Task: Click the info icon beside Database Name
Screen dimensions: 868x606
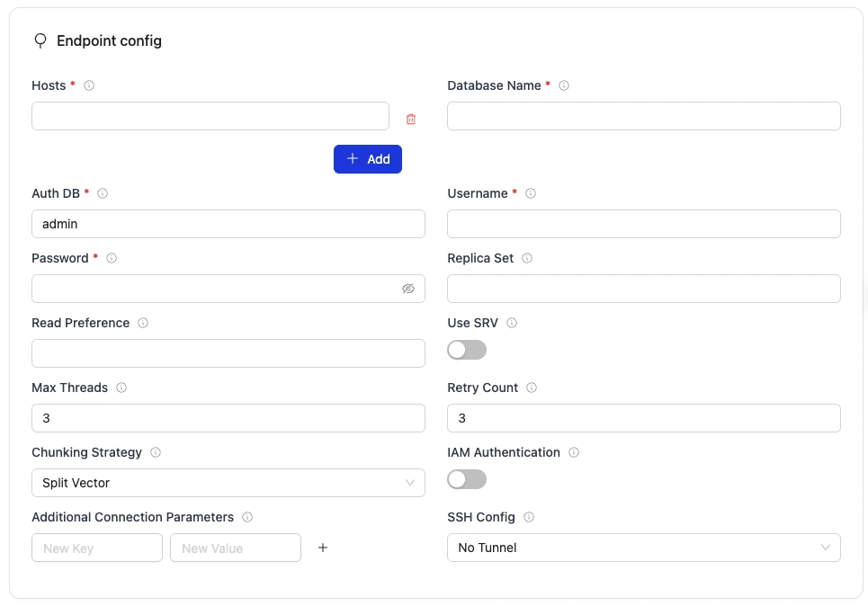Action: 563,85
